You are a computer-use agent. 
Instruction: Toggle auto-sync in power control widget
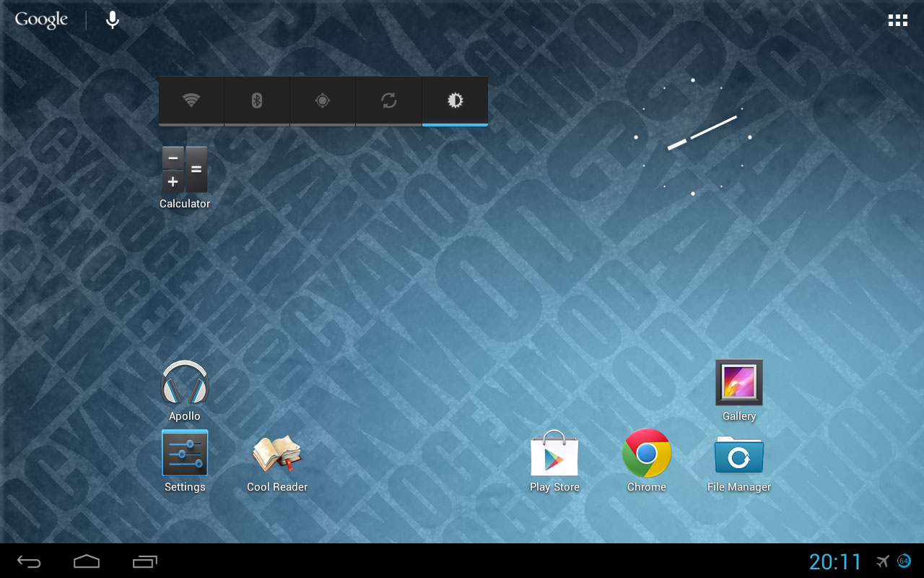(x=388, y=101)
